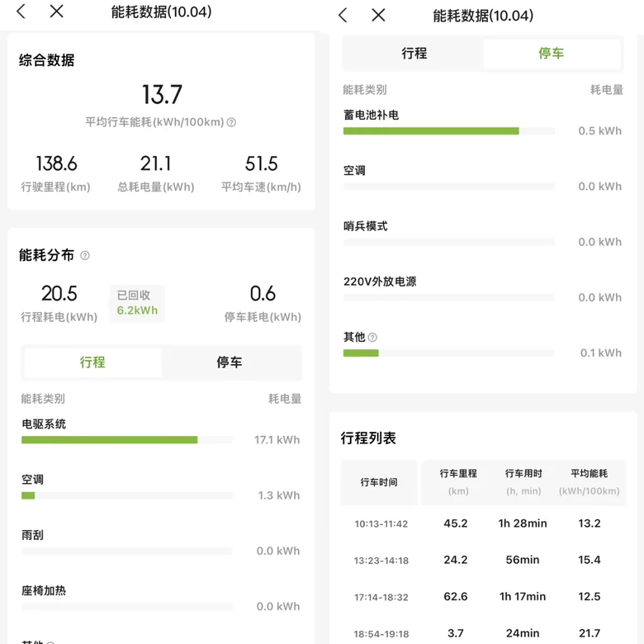
Task: Tap the back arrow on the right screen
Action: pyautogui.click(x=343, y=15)
